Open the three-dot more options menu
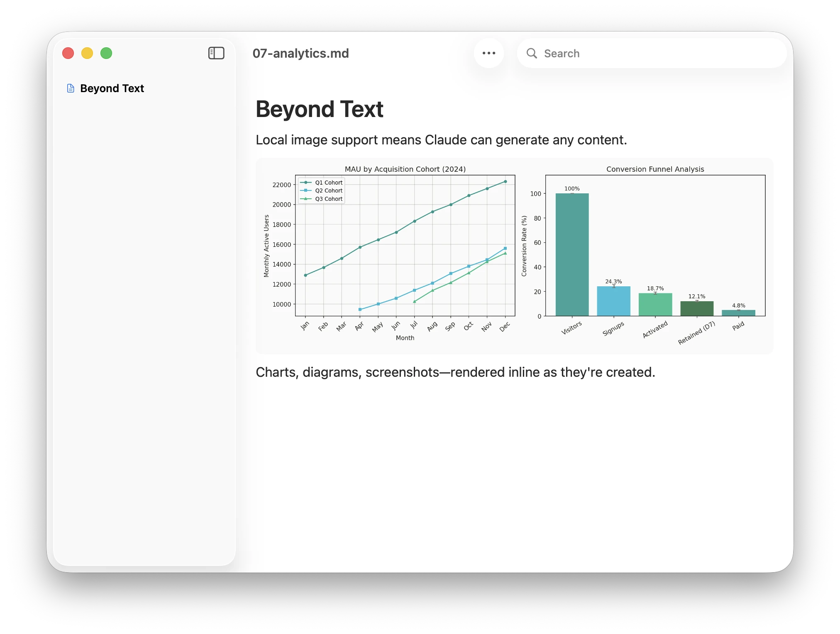Image resolution: width=840 pixels, height=634 pixels. click(x=489, y=53)
